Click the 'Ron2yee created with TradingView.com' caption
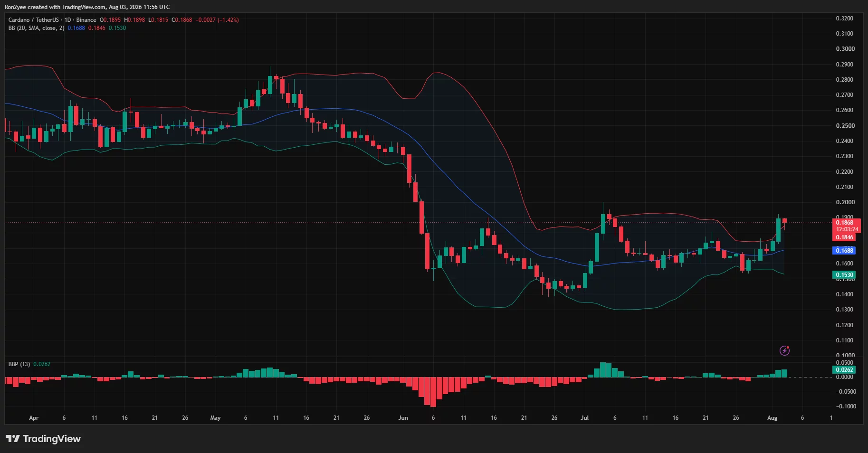The image size is (868, 453). coord(56,7)
